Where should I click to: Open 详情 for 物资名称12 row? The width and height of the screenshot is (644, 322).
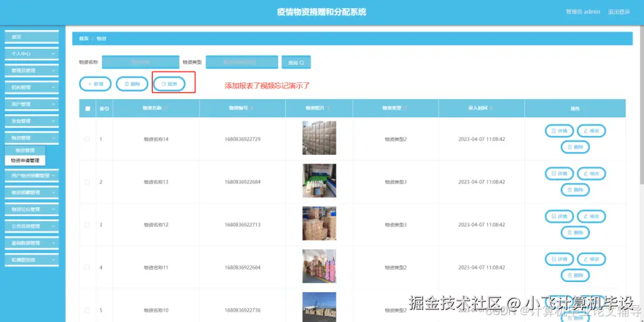click(559, 217)
